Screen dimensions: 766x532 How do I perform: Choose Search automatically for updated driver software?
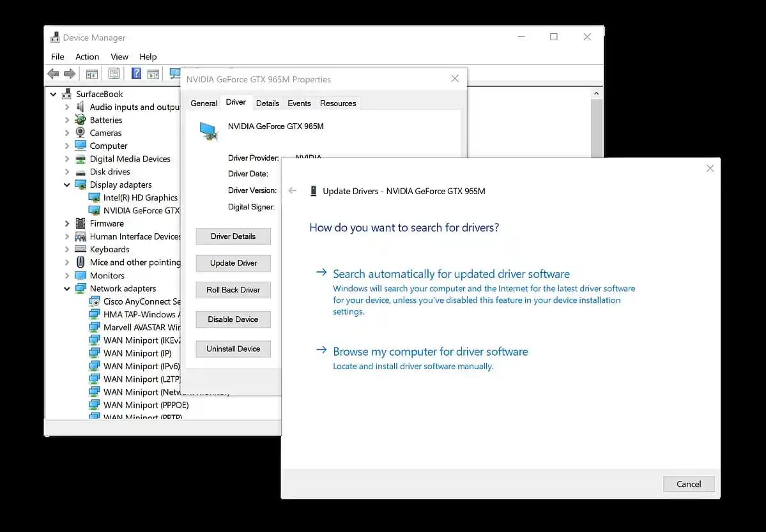pyautogui.click(x=451, y=274)
